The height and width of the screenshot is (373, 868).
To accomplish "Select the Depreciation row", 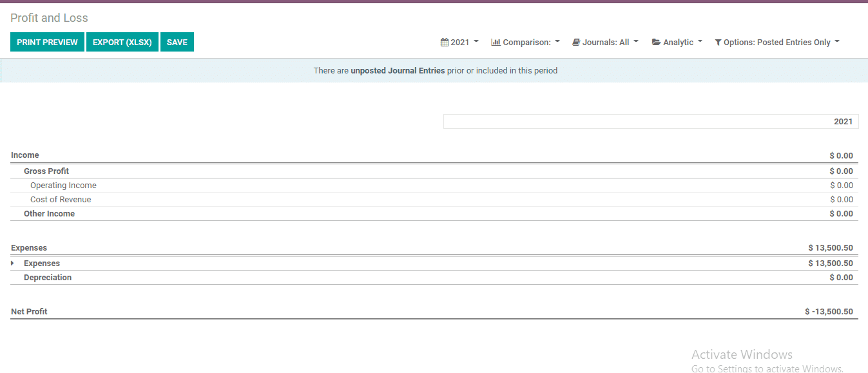I will 434,278.
